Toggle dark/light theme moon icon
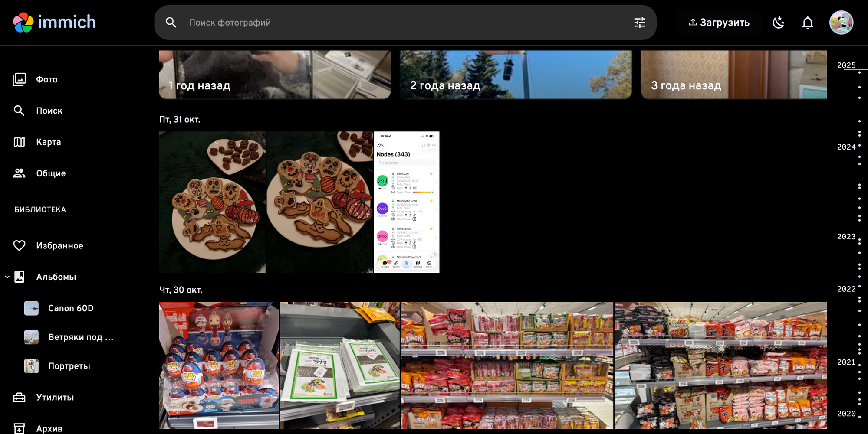Viewport: 868px width, 434px height. pos(779,23)
